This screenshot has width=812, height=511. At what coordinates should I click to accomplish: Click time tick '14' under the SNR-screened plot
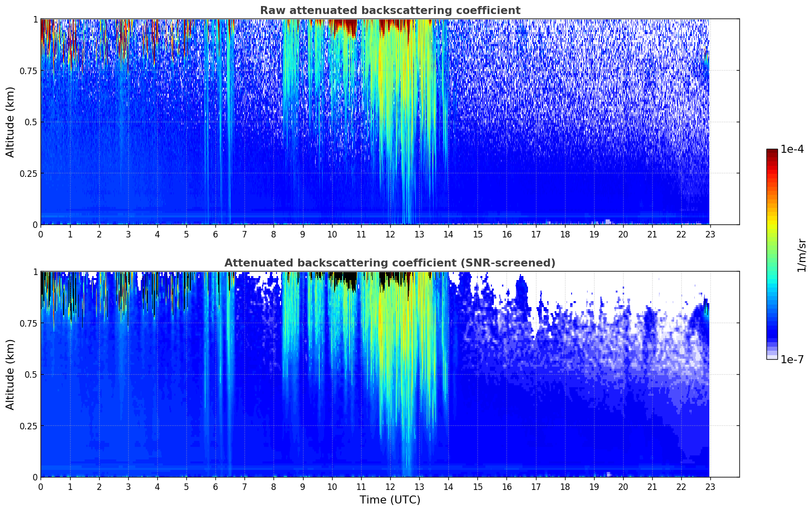pos(448,486)
